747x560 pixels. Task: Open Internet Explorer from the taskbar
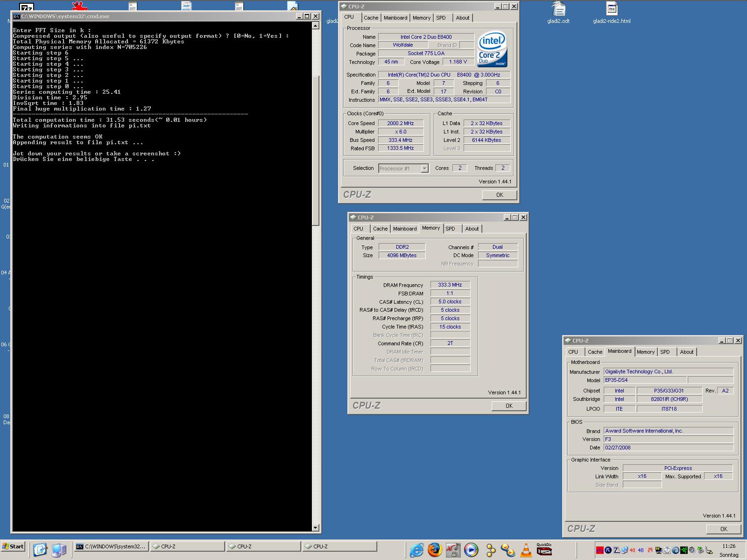[416, 550]
